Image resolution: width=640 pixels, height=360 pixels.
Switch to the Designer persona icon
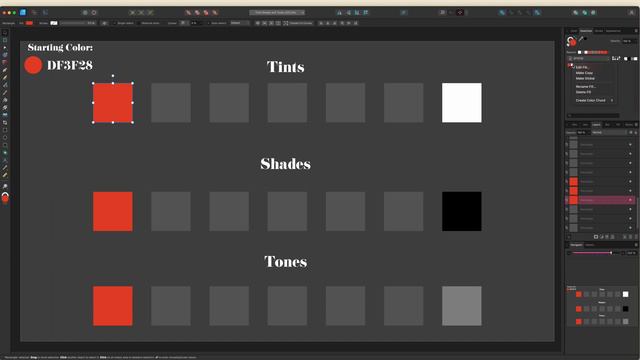point(23,13)
